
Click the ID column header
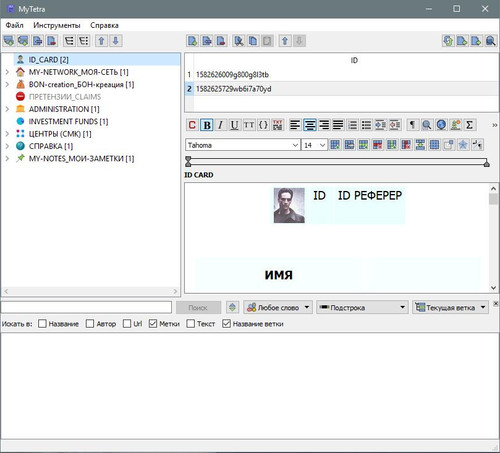coord(354,60)
